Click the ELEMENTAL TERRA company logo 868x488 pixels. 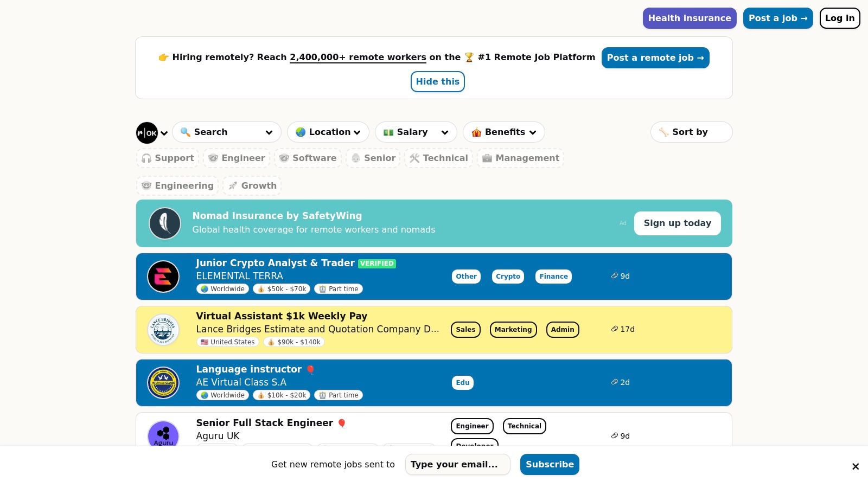(x=163, y=277)
